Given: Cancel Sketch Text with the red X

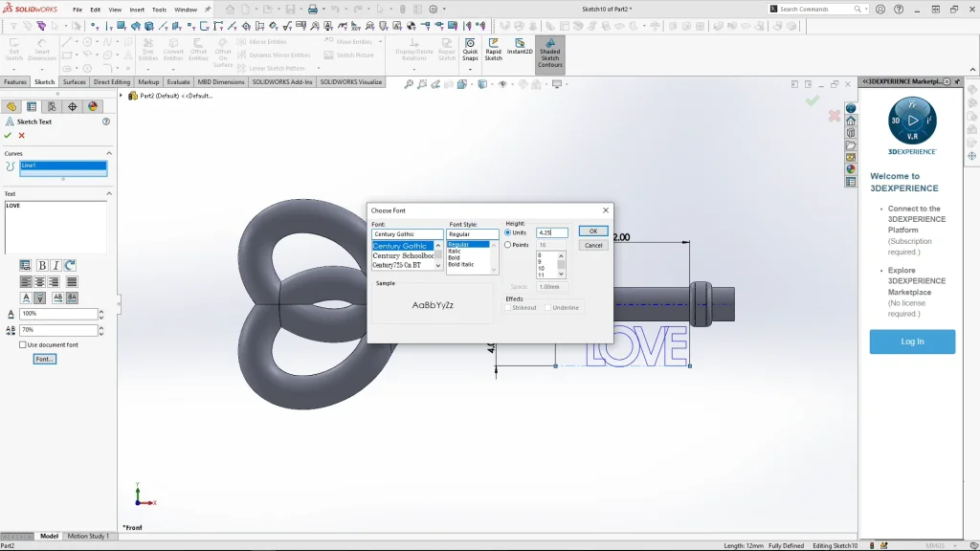Looking at the screenshot, I should tap(21, 135).
